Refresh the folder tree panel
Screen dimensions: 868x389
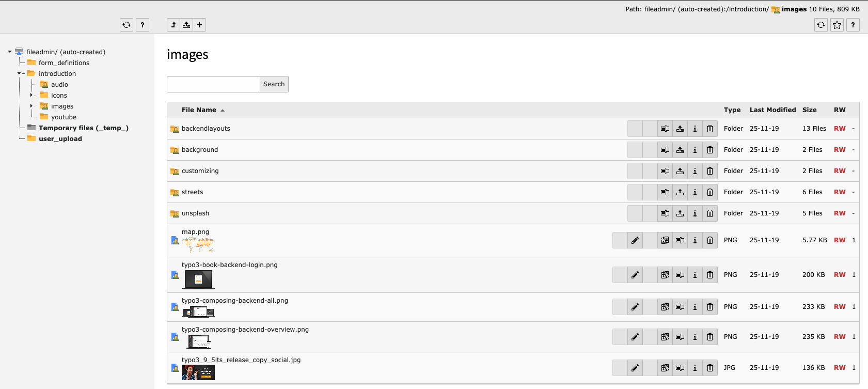coord(127,25)
